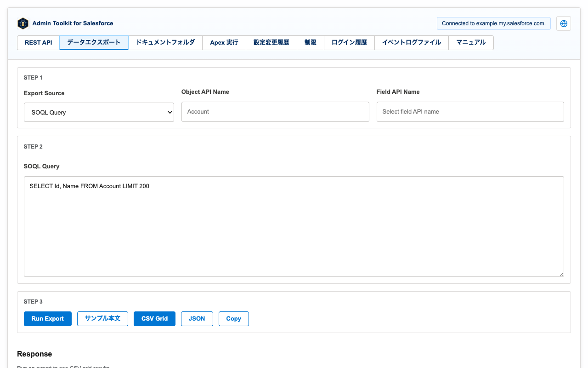Click the Connected to example.my.salesforce.com status badge
The width and height of the screenshot is (588, 368).
pos(494,23)
